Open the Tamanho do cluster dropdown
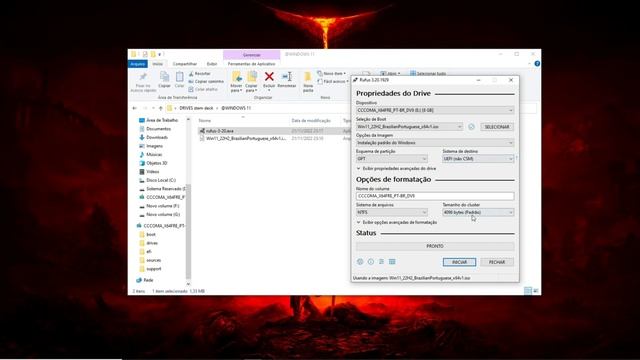Screen dimensions: 640x360 coord(478,212)
